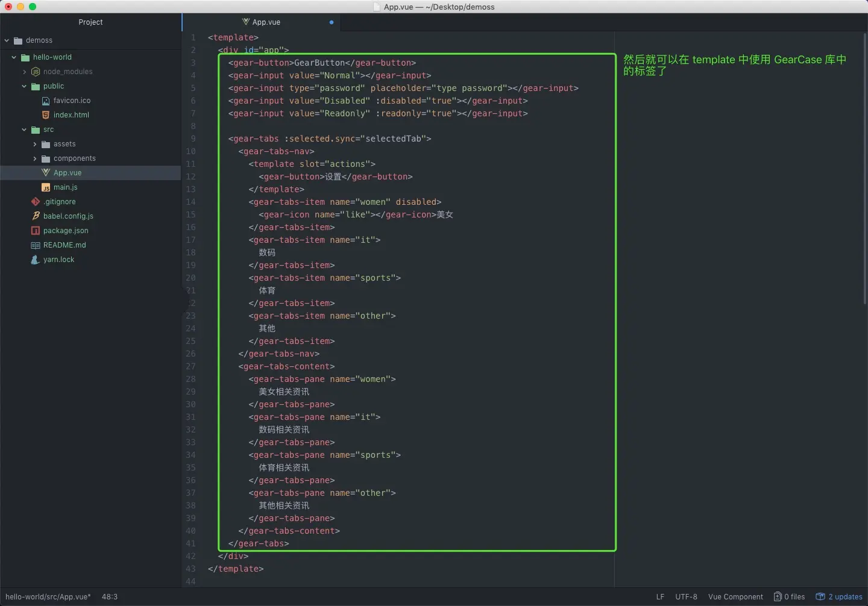This screenshot has height=606, width=868.
Task: Click the Vue icon beside App.vue in tree
Action: pos(46,173)
